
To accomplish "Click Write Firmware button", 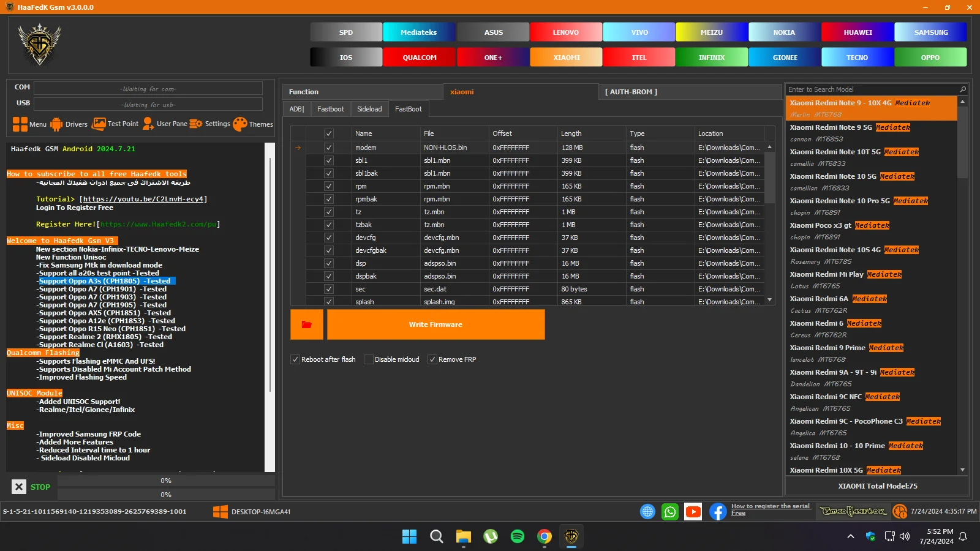I will click(436, 324).
